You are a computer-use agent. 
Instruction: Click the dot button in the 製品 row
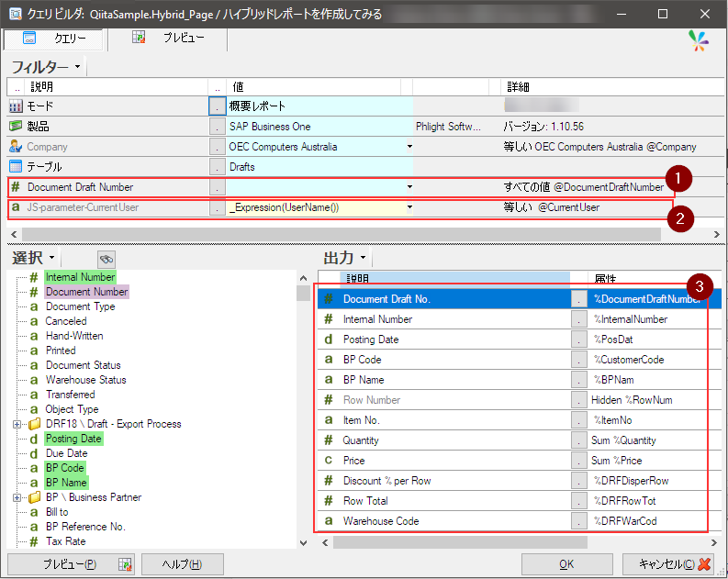[x=218, y=127]
